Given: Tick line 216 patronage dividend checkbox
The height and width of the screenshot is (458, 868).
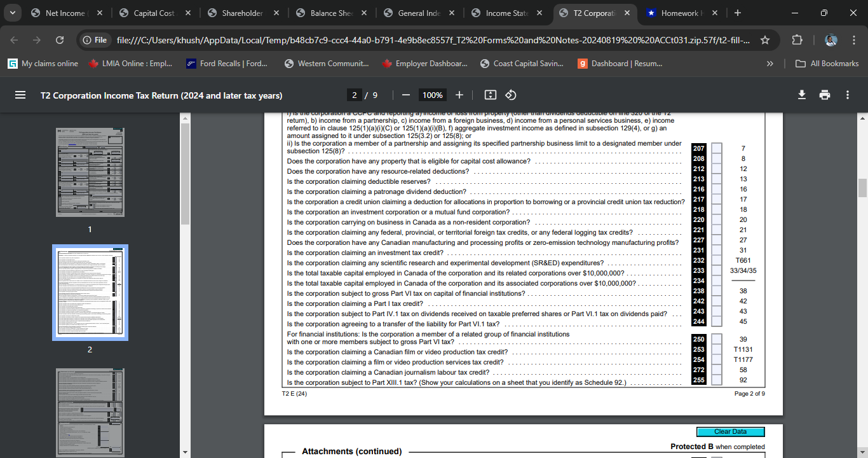Looking at the screenshot, I should coord(716,189).
